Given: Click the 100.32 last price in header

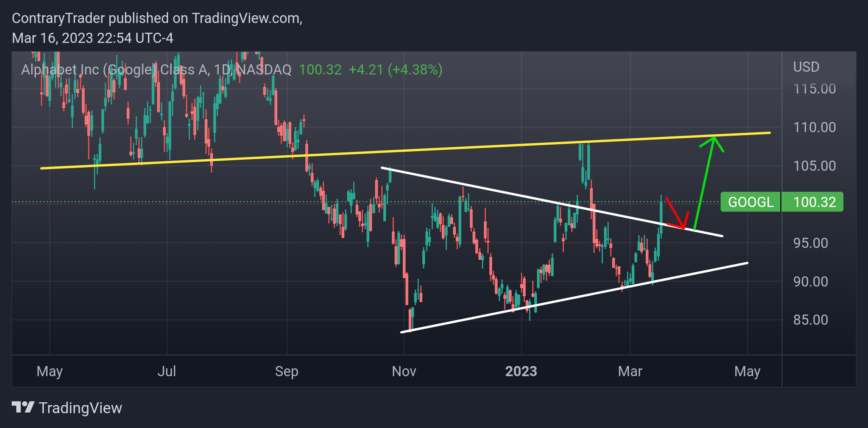Looking at the screenshot, I should pos(320,70).
